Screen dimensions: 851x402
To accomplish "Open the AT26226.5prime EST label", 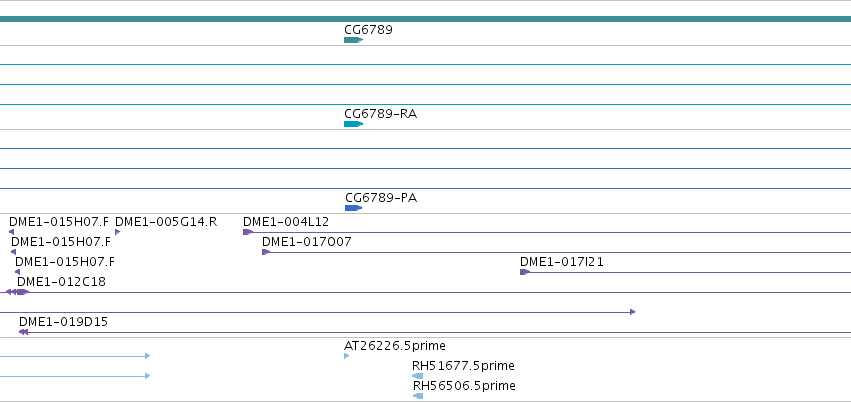I will (395, 346).
